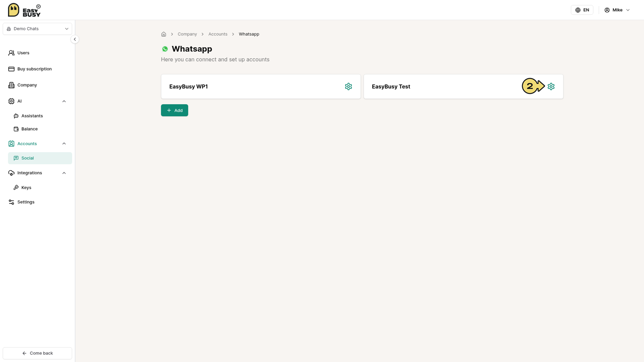
Task: Collapse the Accounts section chevron
Action: [64, 143]
